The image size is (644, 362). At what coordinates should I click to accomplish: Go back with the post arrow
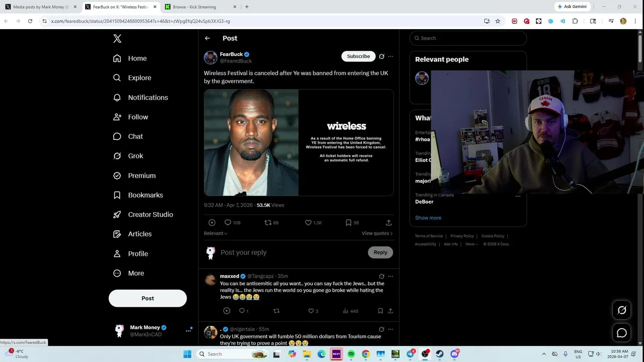pyautogui.click(x=207, y=38)
